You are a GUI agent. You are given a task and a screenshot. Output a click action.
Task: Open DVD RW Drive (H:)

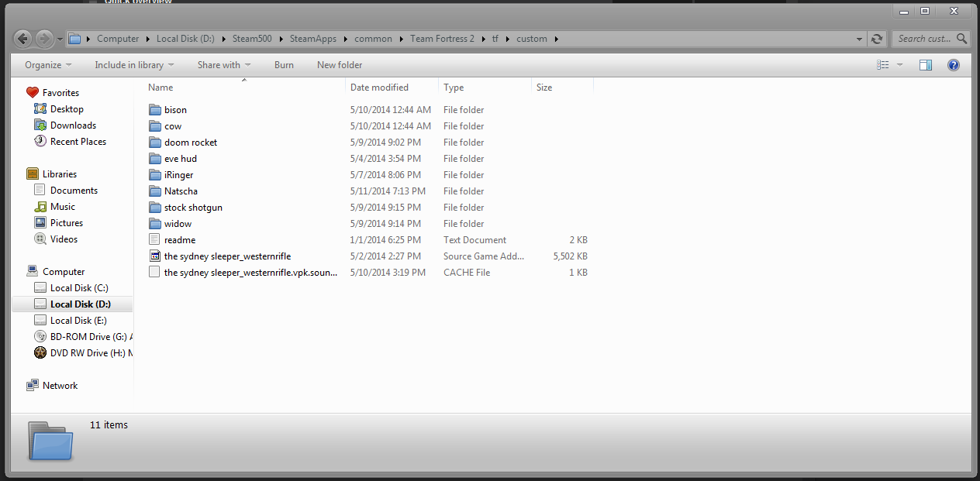[x=84, y=353]
